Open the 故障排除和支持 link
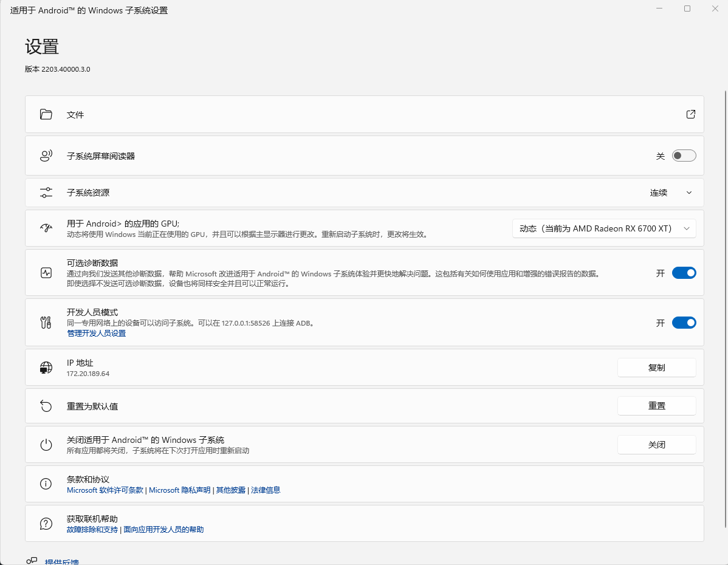 pos(92,530)
